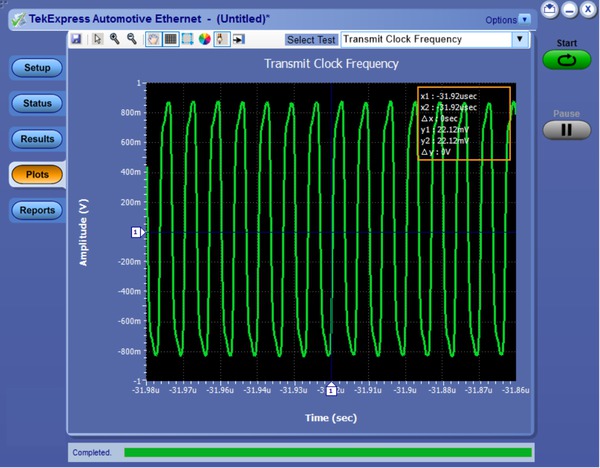Toggle the cursor readout tool
Image resolution: width=600 pixels, height=468 pixels.
coord(221,39)
